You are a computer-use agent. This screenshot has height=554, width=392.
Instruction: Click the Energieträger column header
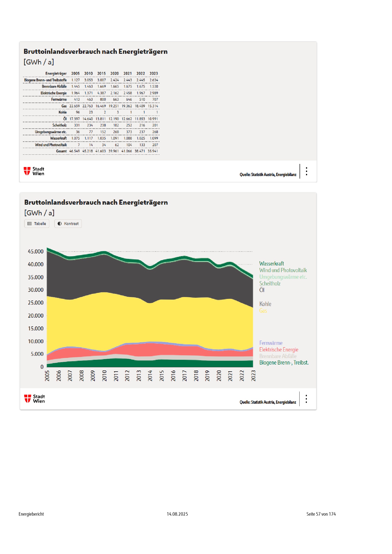coord(56,73)
